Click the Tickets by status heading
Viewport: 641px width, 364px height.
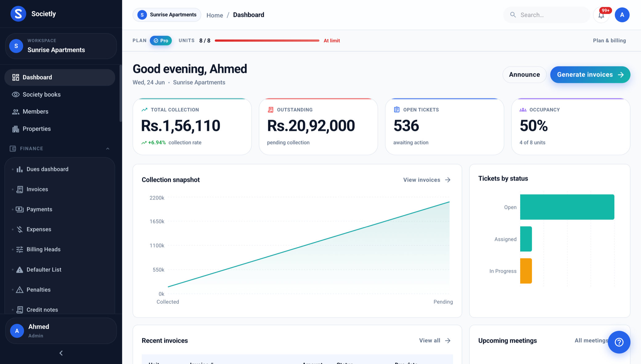[x=503, y=178]
